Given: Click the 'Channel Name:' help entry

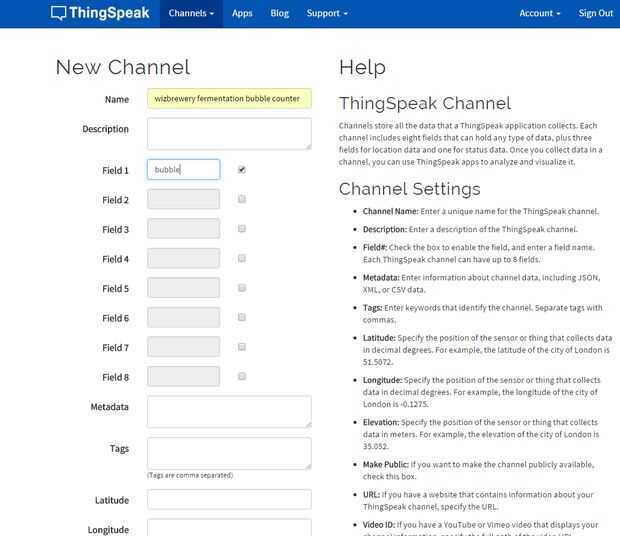Looking at the screenshot, I should click(480, 211).
